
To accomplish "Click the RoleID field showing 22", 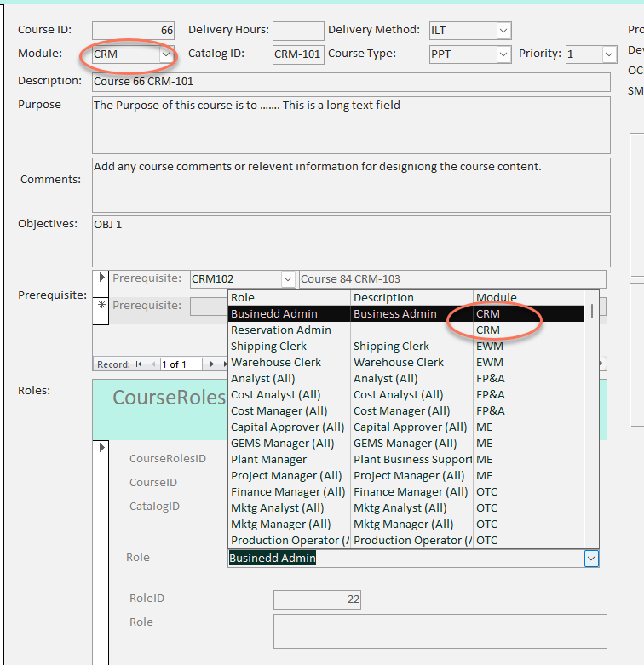I will pos(318,599).
